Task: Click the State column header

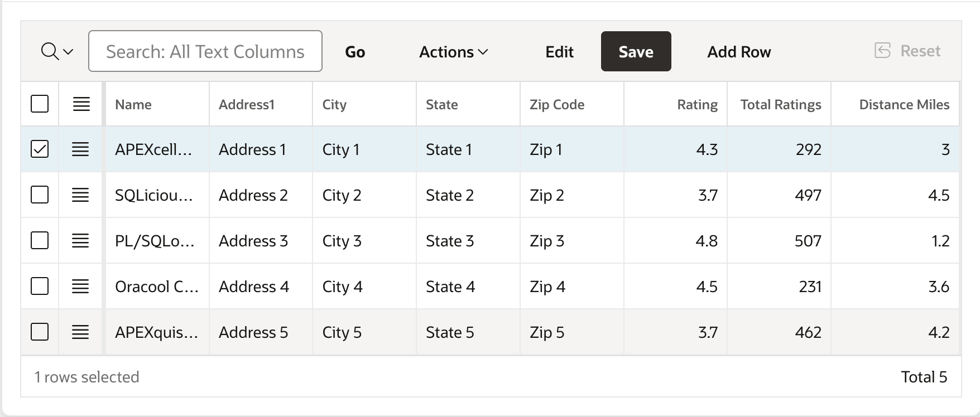Action: coord(468,104)
